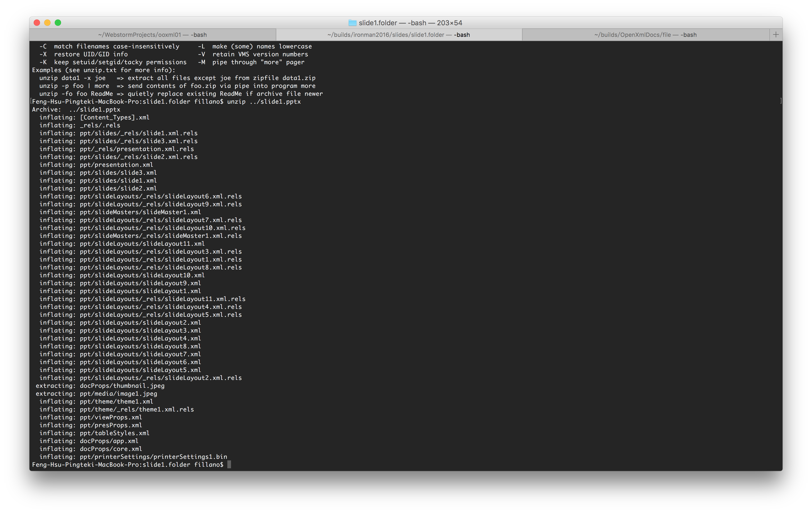The image size is (812, 513).
Task: Click 'slideLayout4.xml.rels' output line
Action: pyautogui.click(x=141, y=307)
